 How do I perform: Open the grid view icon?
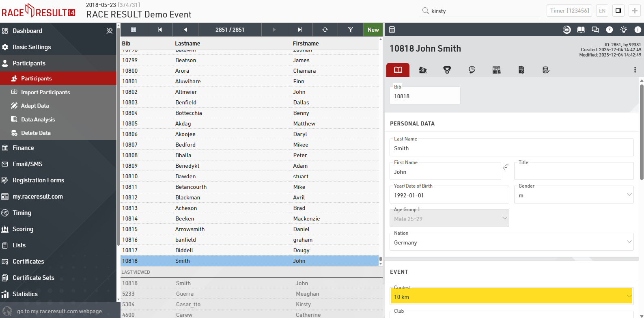[134, 30]
